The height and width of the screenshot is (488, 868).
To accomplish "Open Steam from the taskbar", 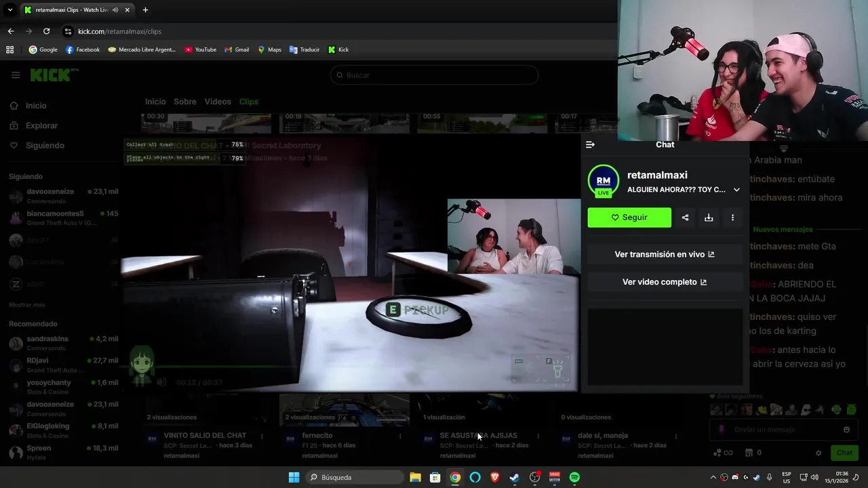I will pos(515,477).
